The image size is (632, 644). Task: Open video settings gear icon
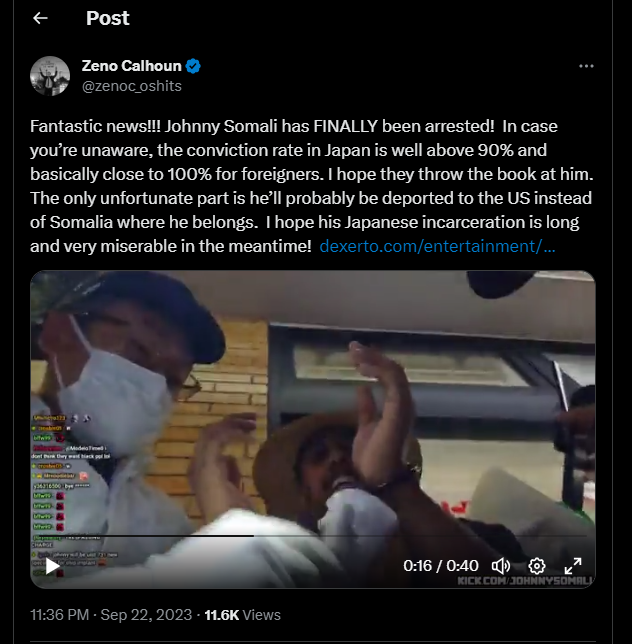click(536, 566)
